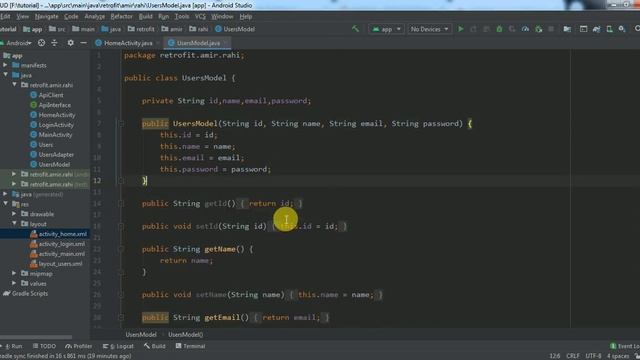Expand the java (generated) folder
This screenshot has height=360, width=640.
pyautogui.click(x=5, y=194)
